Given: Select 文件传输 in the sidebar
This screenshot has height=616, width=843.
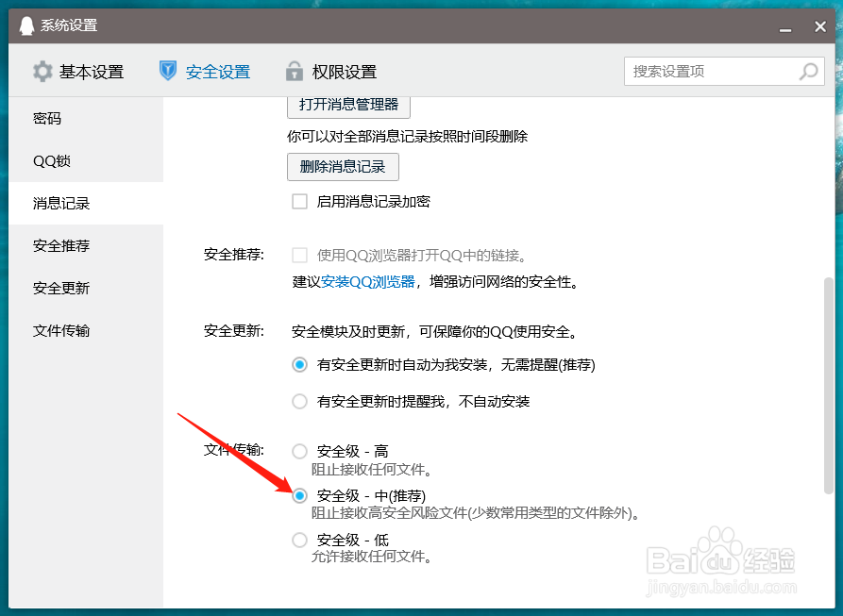Looking at the screenshot, I should (86, 330).
